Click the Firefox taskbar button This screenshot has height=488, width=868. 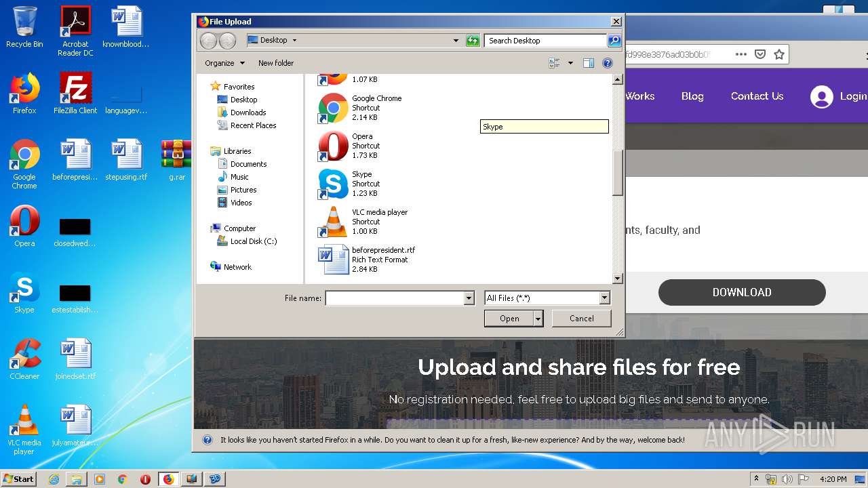(x=168, y=479)
